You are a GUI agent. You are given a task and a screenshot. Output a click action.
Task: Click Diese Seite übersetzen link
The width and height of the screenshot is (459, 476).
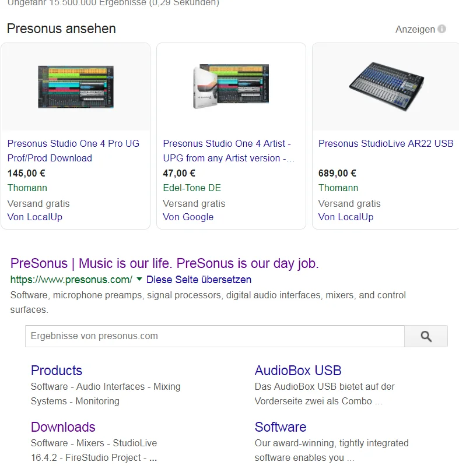[199, 279]
